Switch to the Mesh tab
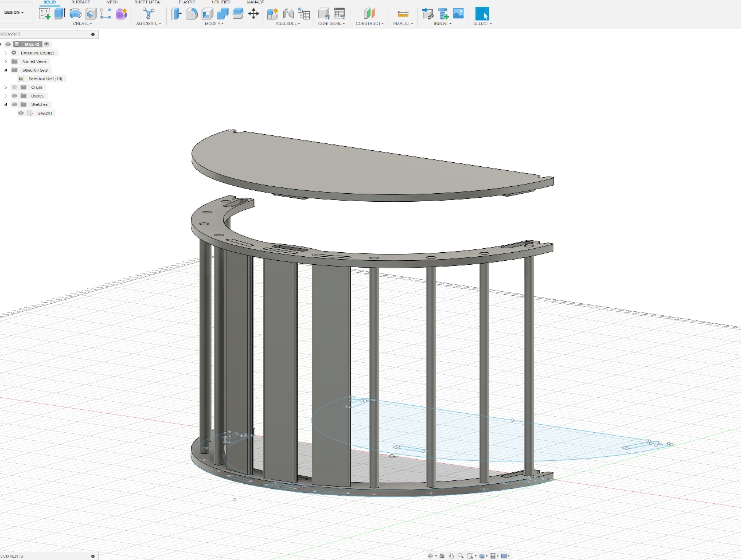741x560 pixels. [x=112, y=2]
